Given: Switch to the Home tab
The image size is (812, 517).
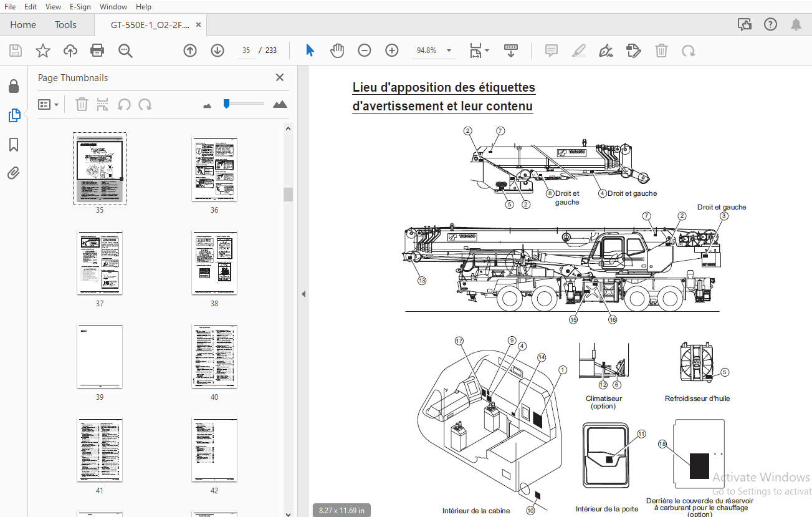Looking at the screenshot, I should coord(23,25).
